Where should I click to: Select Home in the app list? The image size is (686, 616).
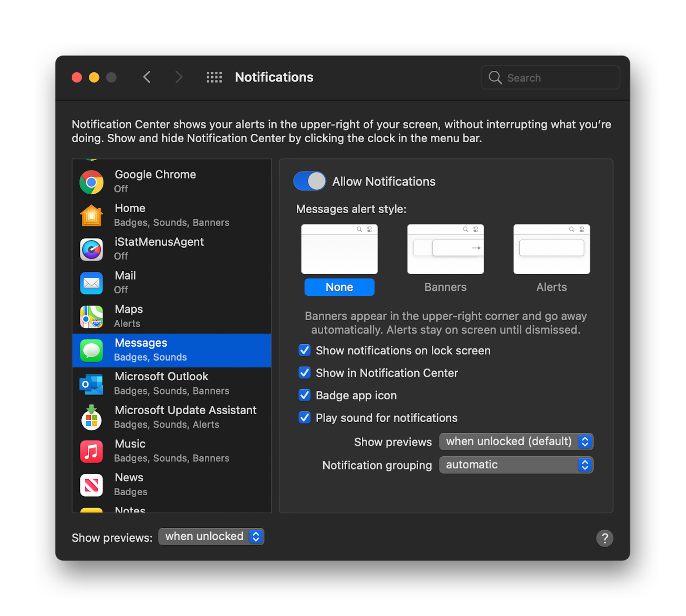172,216
